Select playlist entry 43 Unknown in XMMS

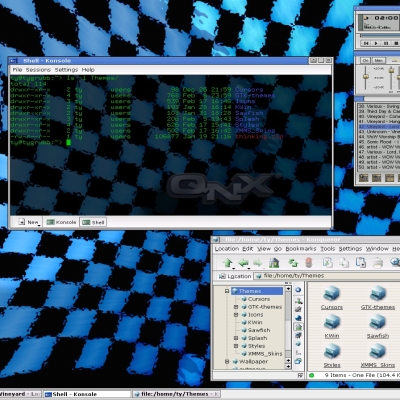coord(379,132)
